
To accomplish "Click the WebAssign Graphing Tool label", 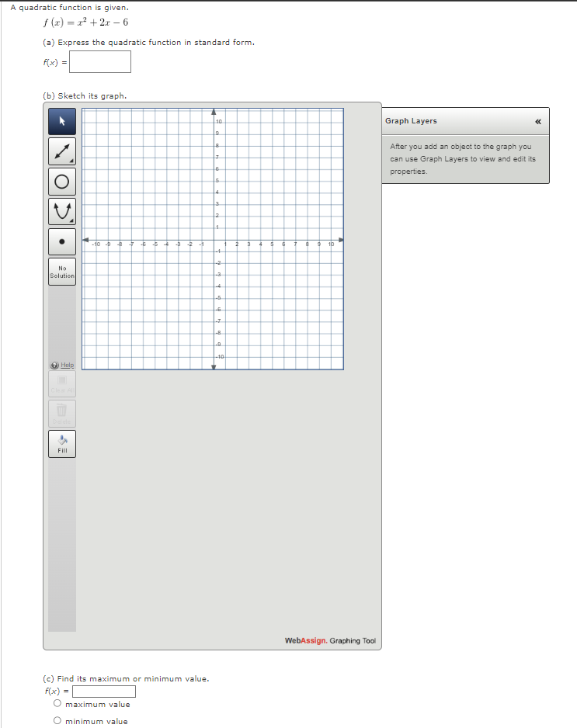I will [x=330, y=641].
